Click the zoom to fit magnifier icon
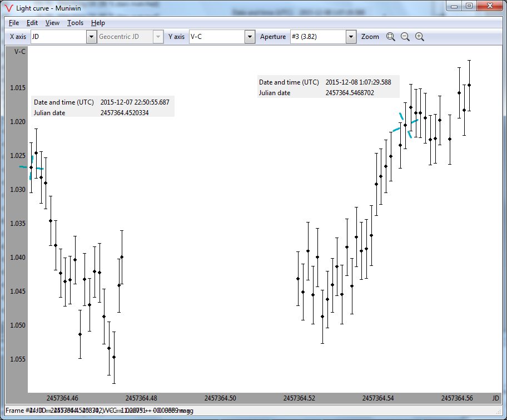The image size is (507, 420). coord(390,37)
